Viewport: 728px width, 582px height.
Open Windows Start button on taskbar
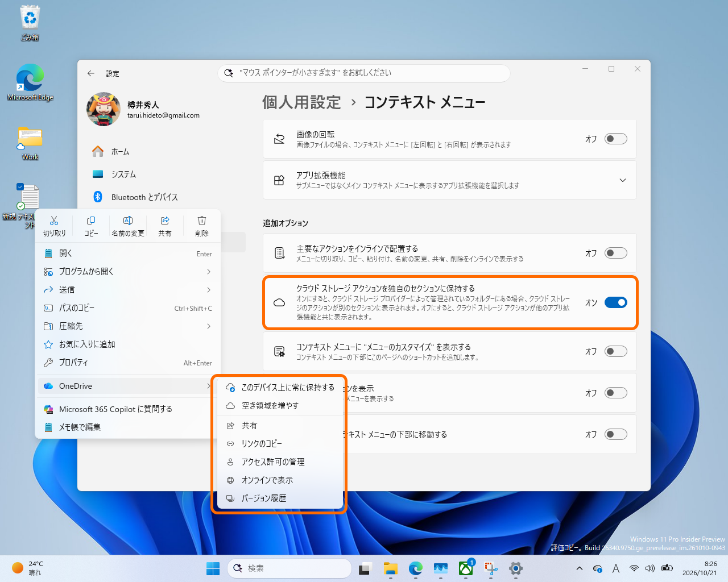pos(213,568)
